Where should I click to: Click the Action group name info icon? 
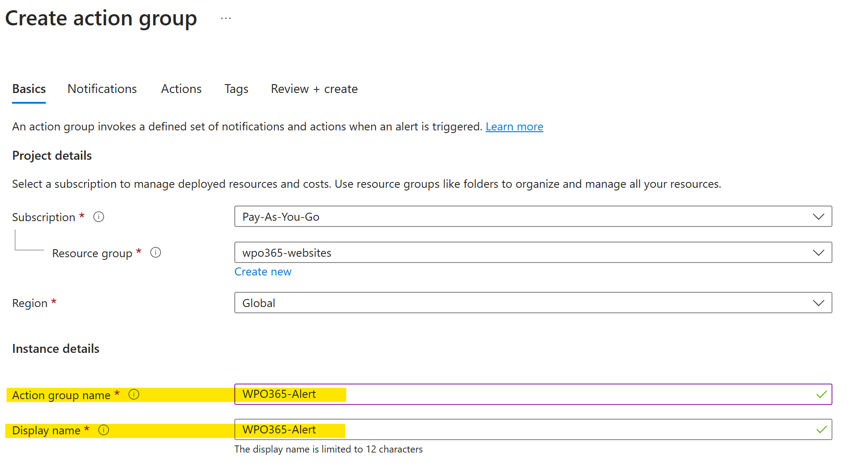point(134,394)
